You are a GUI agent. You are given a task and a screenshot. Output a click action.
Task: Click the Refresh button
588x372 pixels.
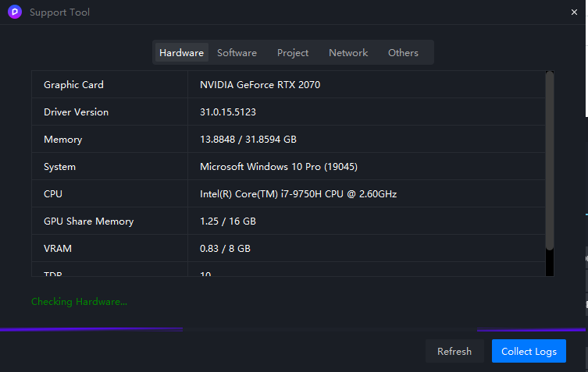click(454, 352)
